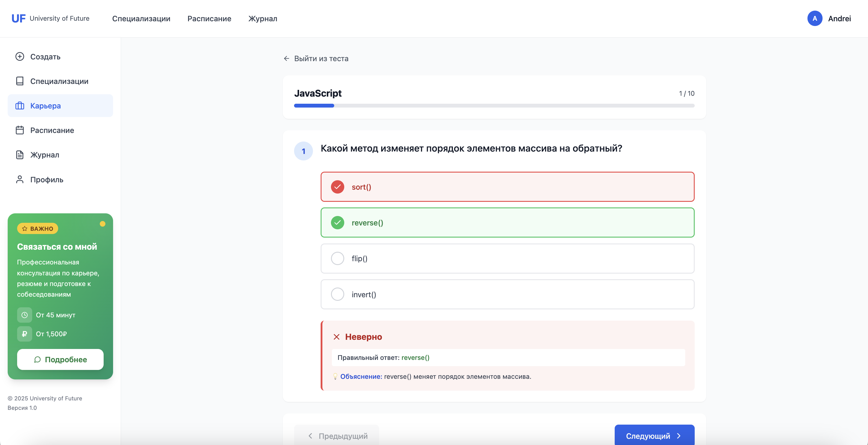Open Специализации in top navigation

141,19
